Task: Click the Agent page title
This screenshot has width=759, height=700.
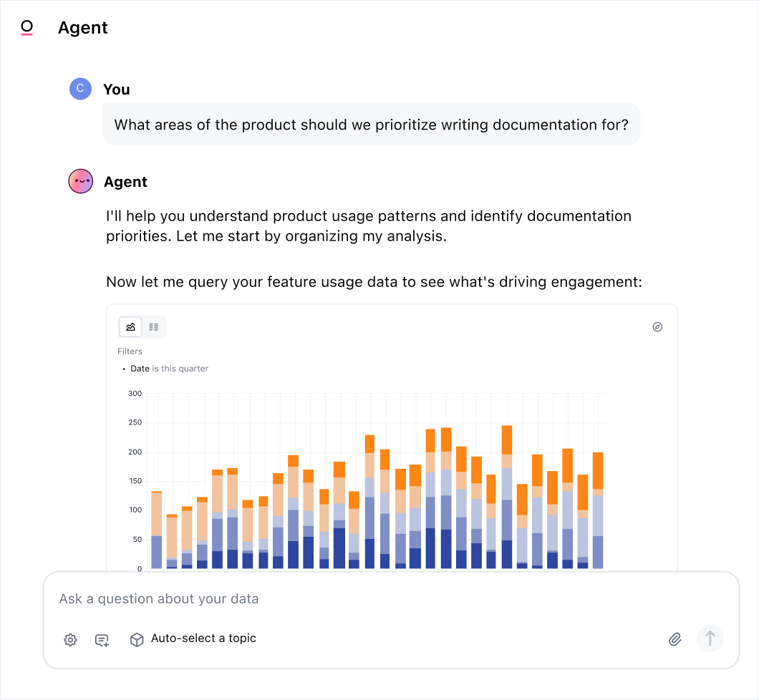Action: click(x=83, y=28)
